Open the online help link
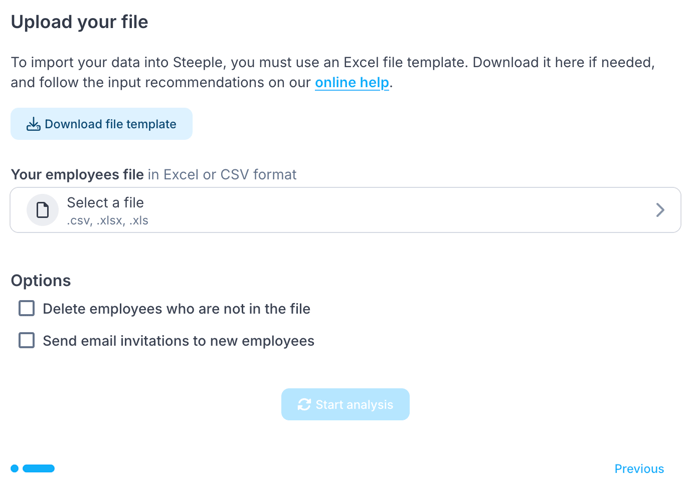The image size is (688, 488). pos(352,83)
